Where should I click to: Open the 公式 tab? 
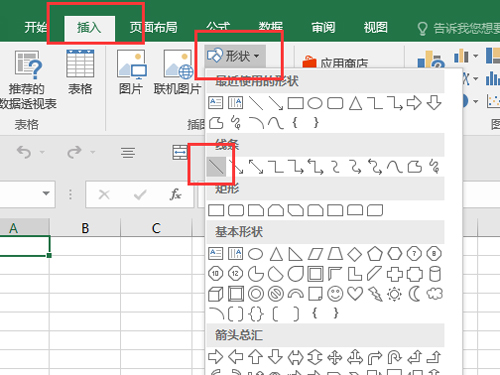click(x=218, y=27)
